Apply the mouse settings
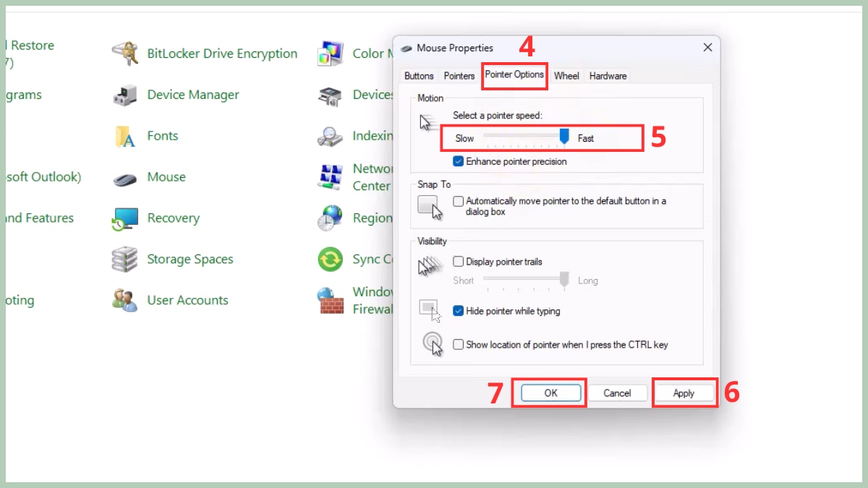Image resolution: width=868 pixels, height=488 pixels. click(684, 393)
